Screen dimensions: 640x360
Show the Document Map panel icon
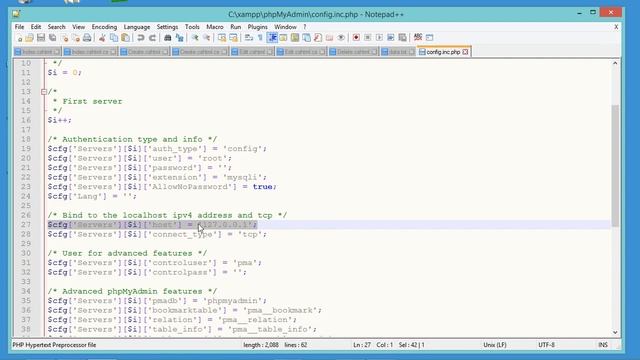pos(295,38)
